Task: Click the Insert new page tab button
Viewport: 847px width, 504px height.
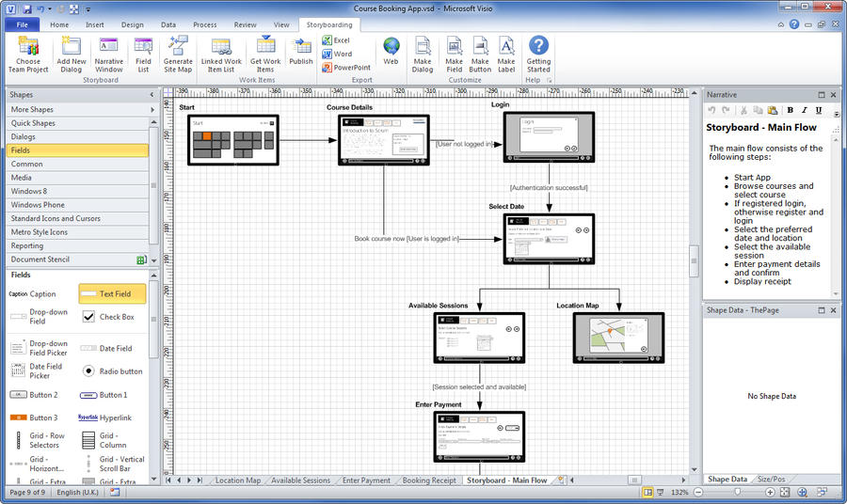Action: 561,480
